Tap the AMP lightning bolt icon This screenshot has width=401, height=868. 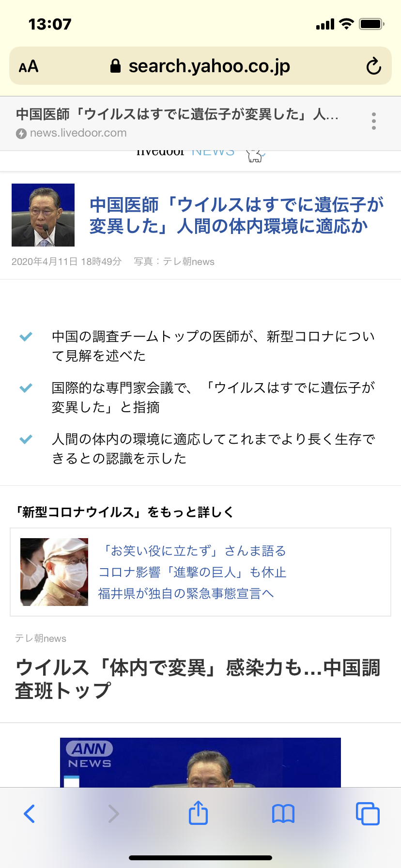21,133
